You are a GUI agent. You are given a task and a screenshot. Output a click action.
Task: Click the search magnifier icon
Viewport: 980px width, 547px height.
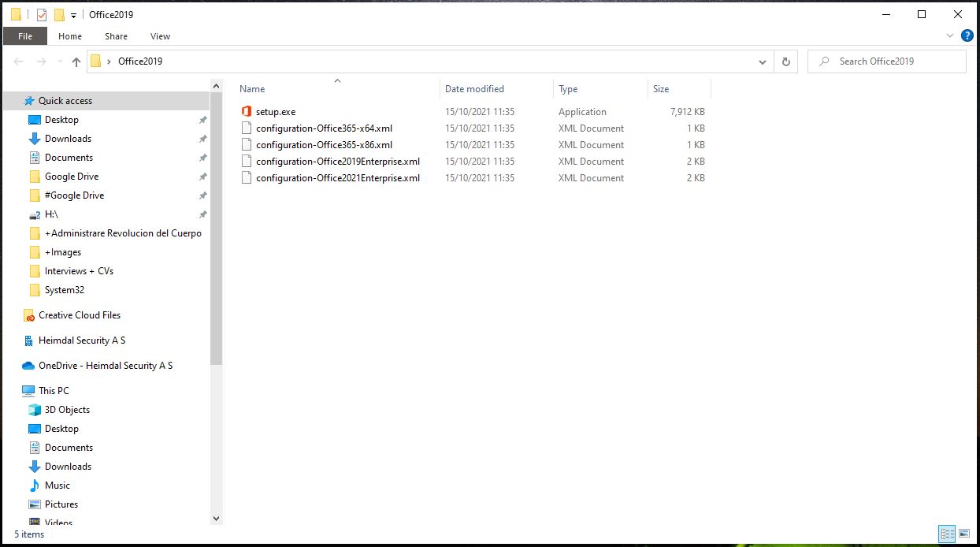pyautogui.click(x=825, y=61)
